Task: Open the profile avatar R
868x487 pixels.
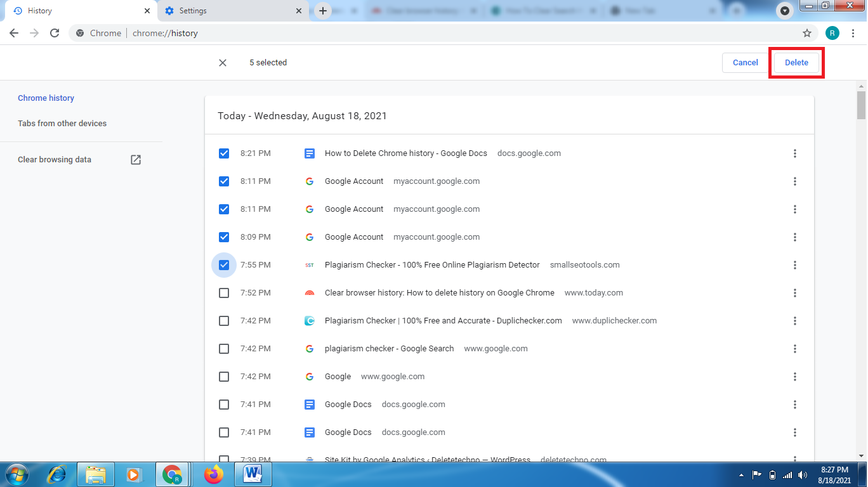Action: pos(832,33)
